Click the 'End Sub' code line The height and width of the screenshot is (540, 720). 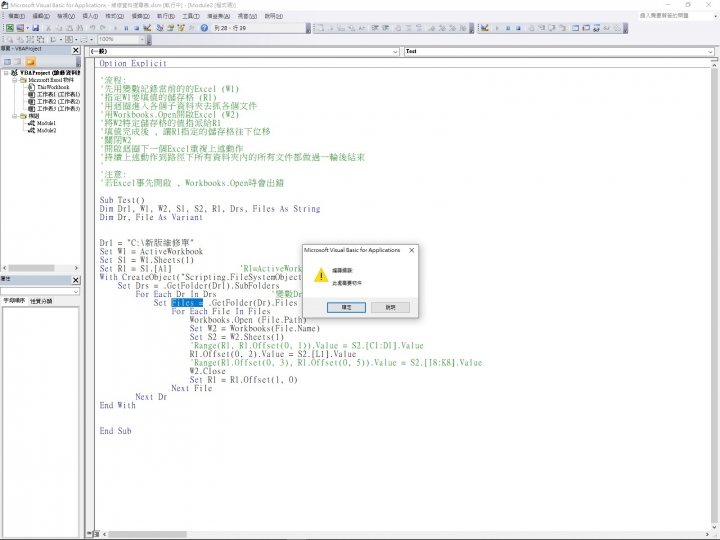(x=115, y=431)
